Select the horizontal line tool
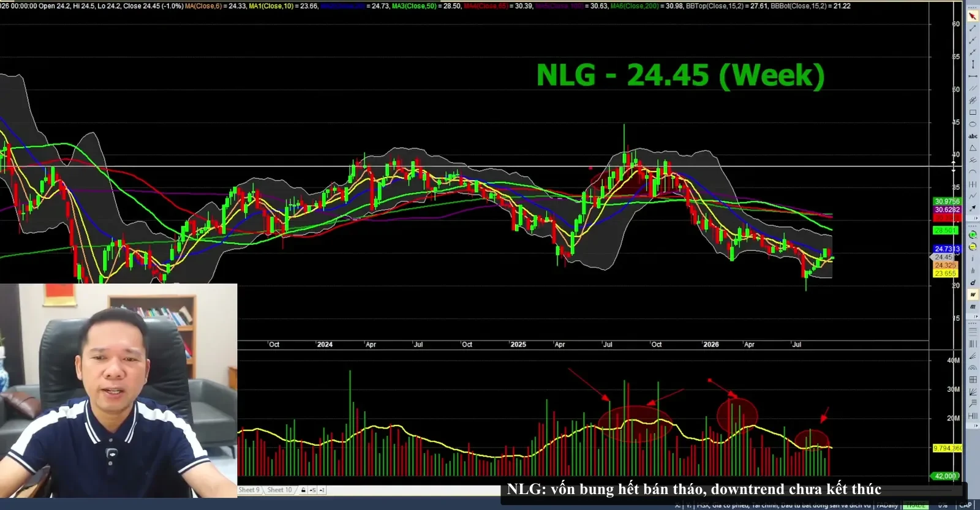Viewport: 980px width, 510px height. click(973, 76)
